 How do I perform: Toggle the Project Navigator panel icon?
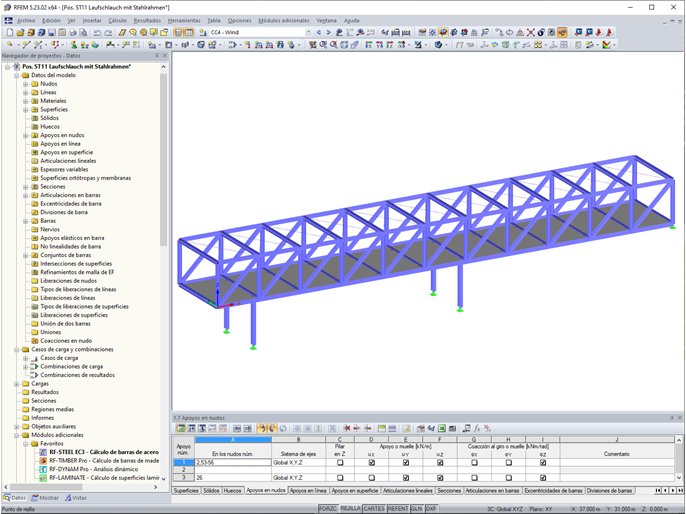[x=178, y=32]
